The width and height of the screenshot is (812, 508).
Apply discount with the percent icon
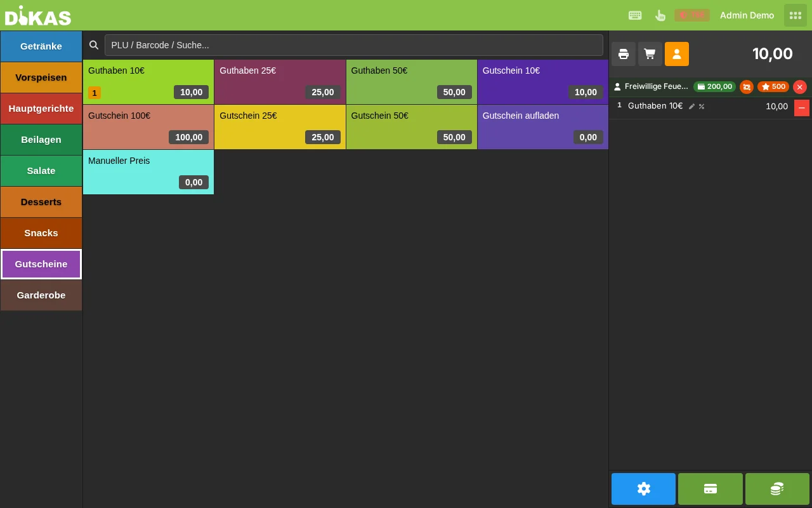pyautogui.click(x=702, y=107)
